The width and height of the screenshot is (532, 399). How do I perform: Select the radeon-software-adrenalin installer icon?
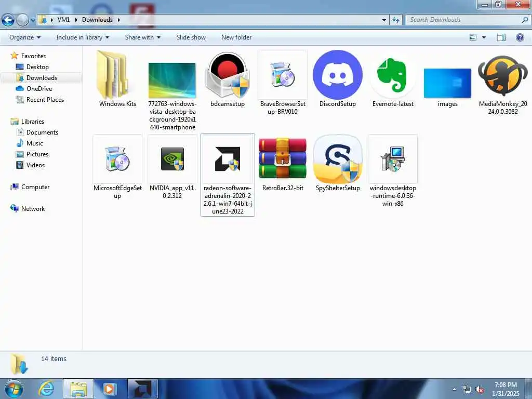228,159
